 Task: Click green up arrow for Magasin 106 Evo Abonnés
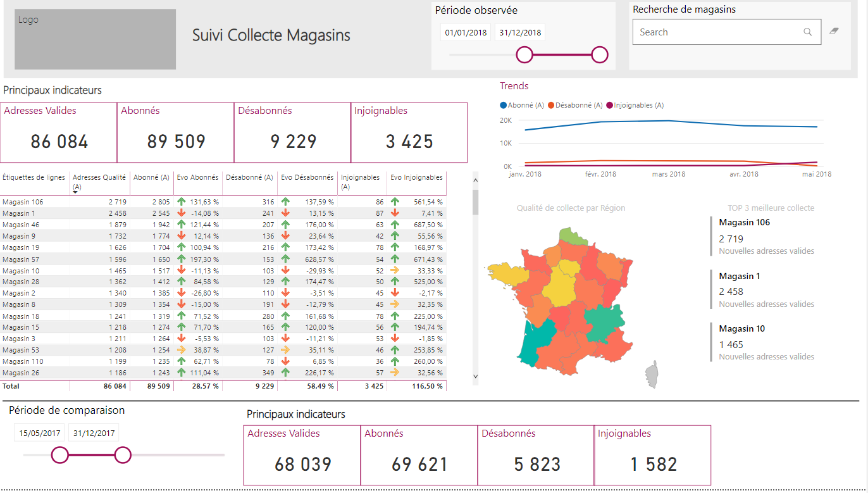point(182,202)
